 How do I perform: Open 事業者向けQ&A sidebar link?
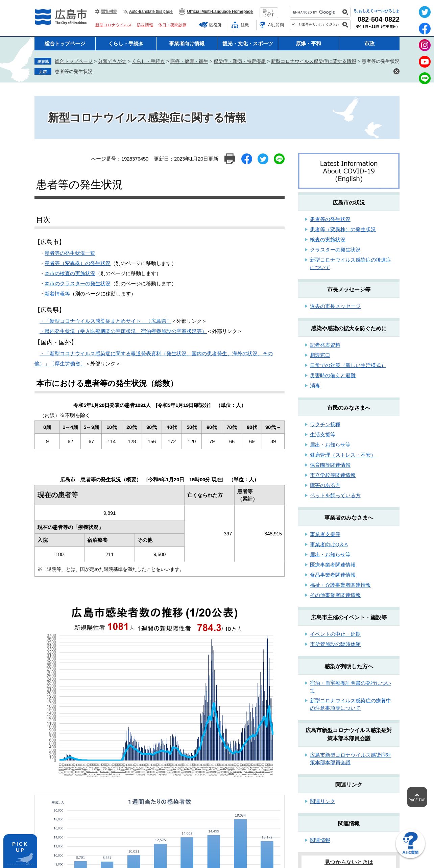[x=329, y=545]
